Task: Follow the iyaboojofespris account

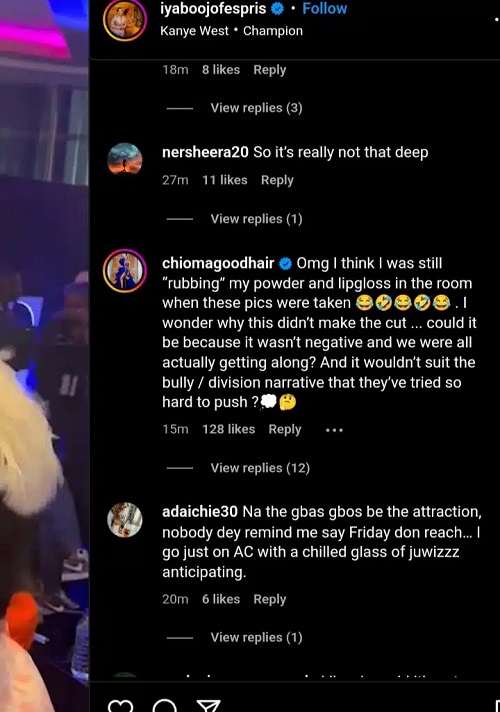Action: (x=324, y=8)
